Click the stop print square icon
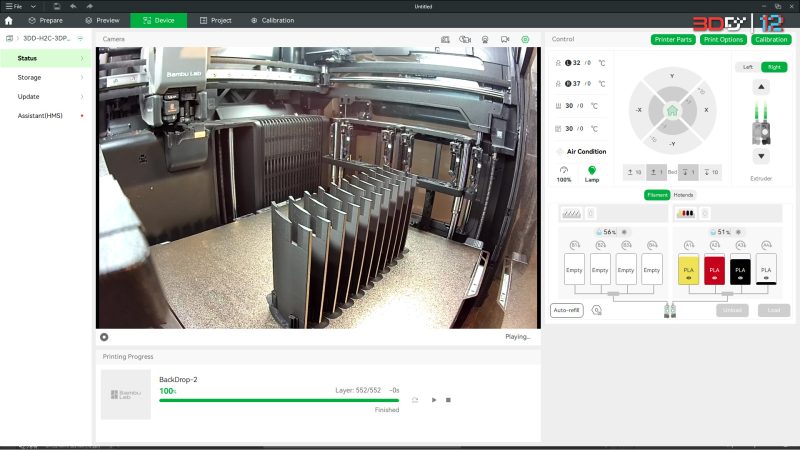 pos(449,400)
